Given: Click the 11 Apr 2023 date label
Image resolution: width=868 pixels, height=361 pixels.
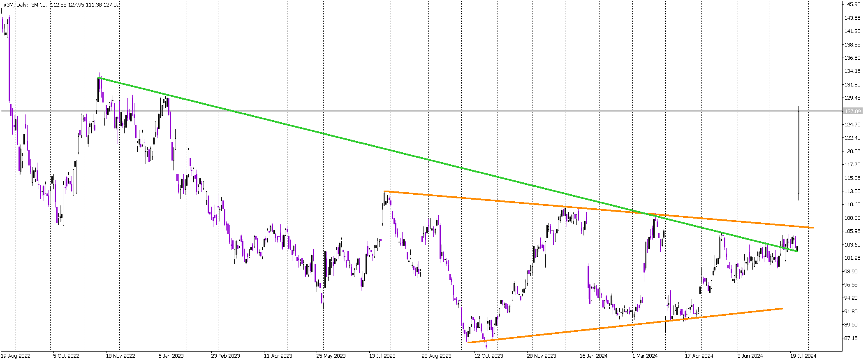Looking at the screenshot, I should [x=278, y=356].
